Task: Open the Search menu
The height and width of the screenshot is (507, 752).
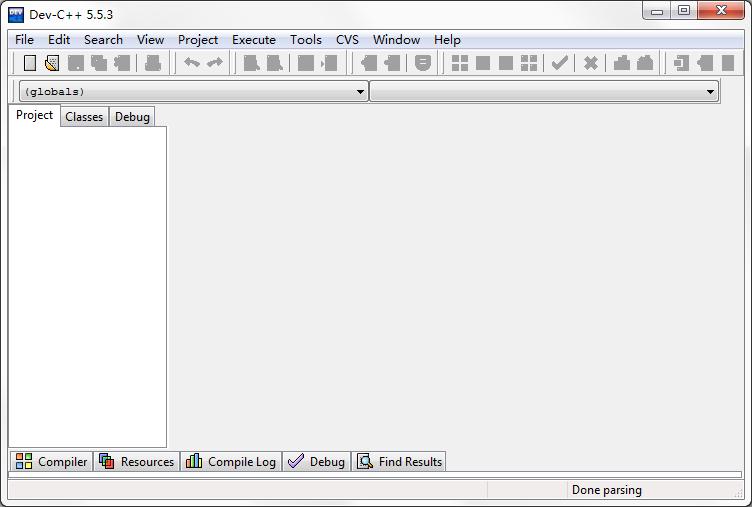Action: click(103, 39)
